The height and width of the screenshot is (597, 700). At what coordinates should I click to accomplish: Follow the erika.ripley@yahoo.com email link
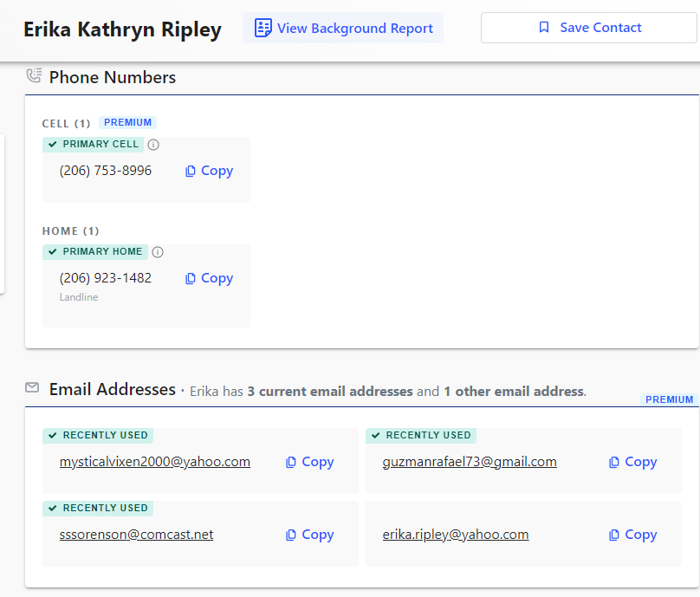pyautogui.click(x=456, y=535)
